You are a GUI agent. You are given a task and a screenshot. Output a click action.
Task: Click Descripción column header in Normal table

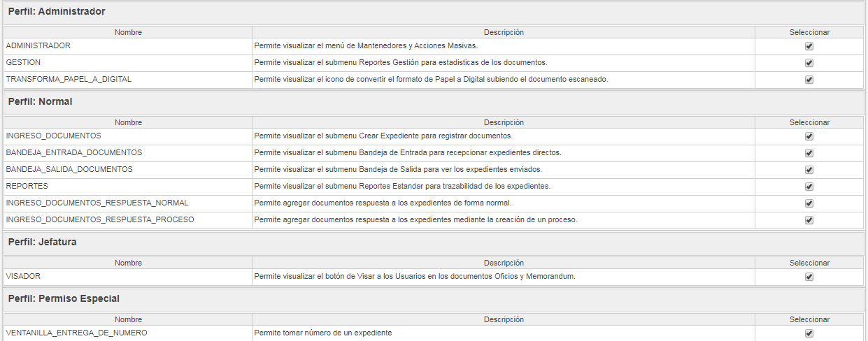[504, 122]
